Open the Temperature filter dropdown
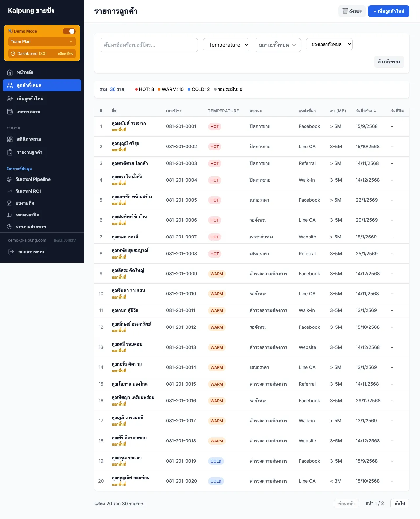420x519 pixels. 226,45
